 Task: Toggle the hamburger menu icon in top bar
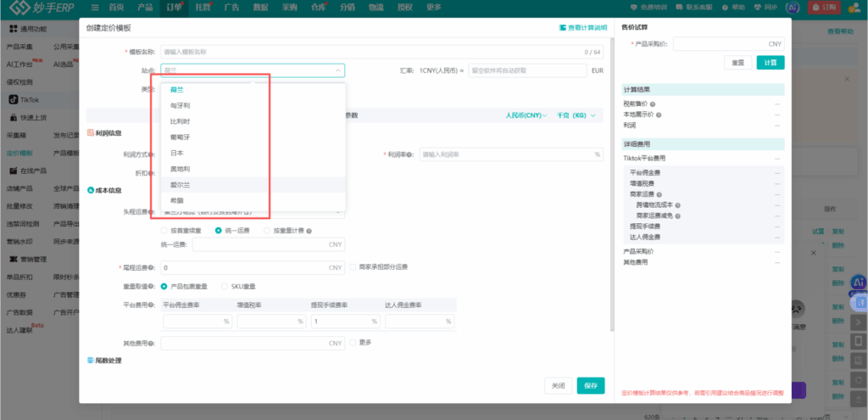tap(95, 8)
